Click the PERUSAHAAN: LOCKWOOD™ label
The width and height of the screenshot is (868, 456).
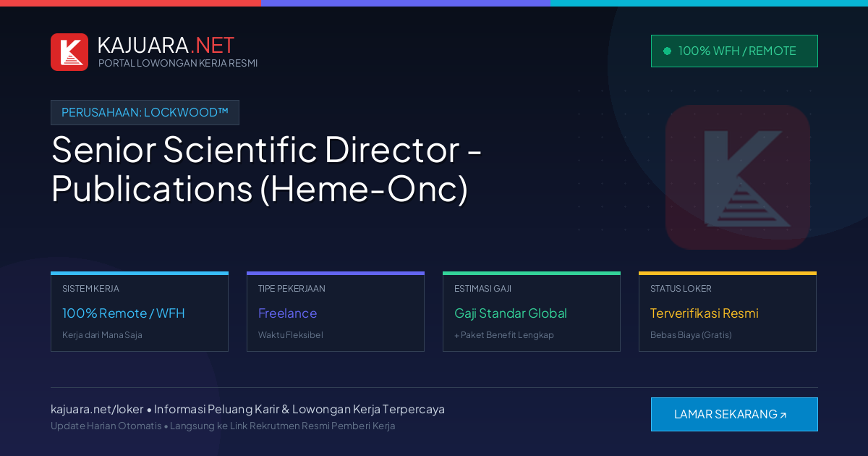pyautogui.click(x=145, y=112)
